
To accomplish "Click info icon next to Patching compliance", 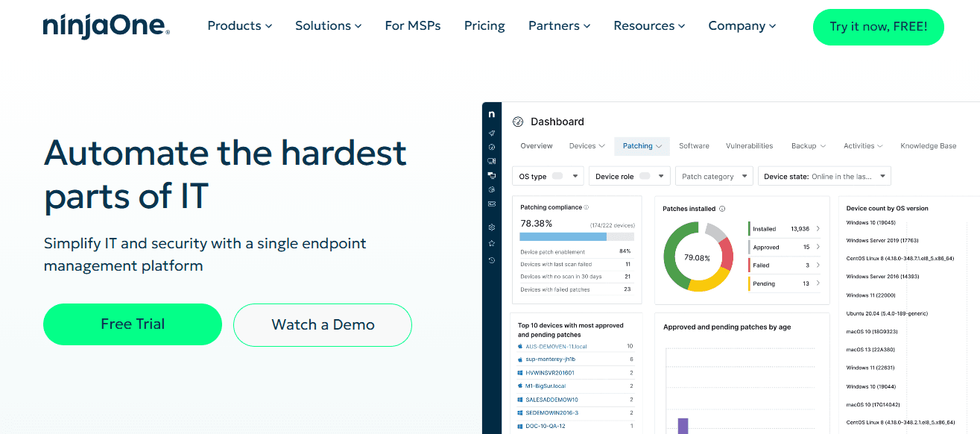I will pos(587,207).
